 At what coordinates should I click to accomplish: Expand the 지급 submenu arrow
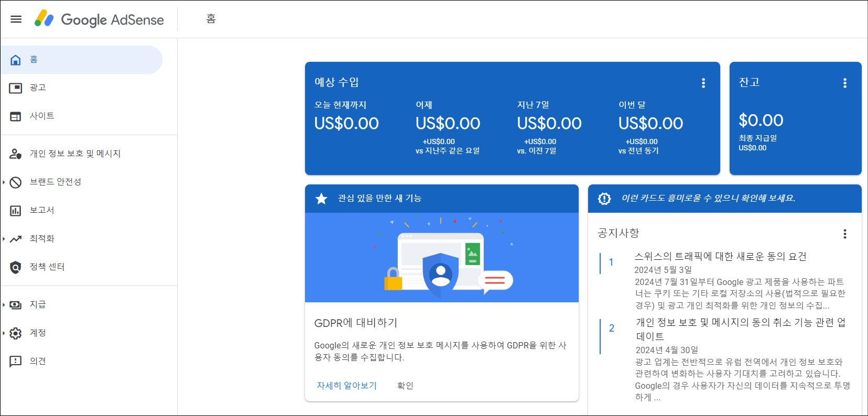pyautogui.click(x=4, y=304)
